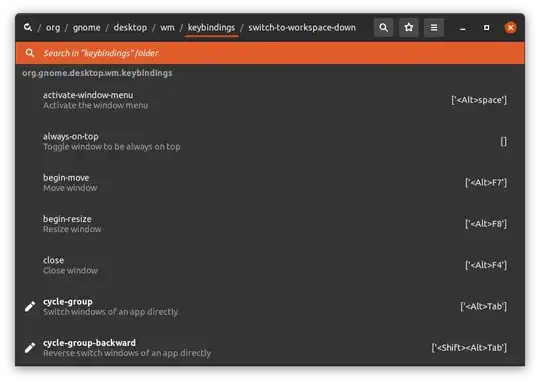The width and height of the screenshot is (540, 383).
Task: Click the magnifier icon in orange search bar
Action: tap(30, 53)
